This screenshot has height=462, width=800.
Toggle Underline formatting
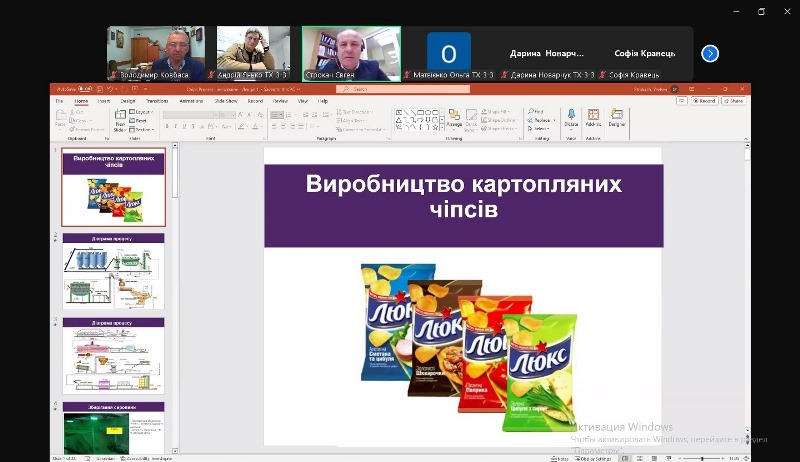184,126
